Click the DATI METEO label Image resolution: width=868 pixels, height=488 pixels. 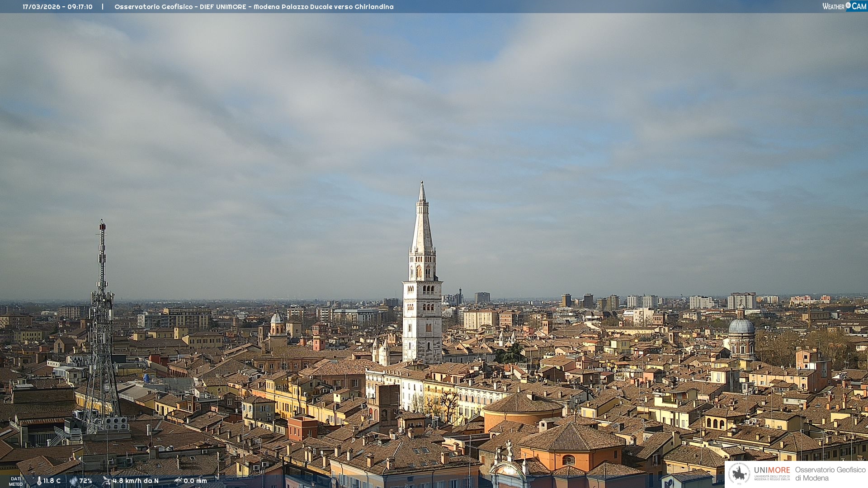(x=16, y=481)
